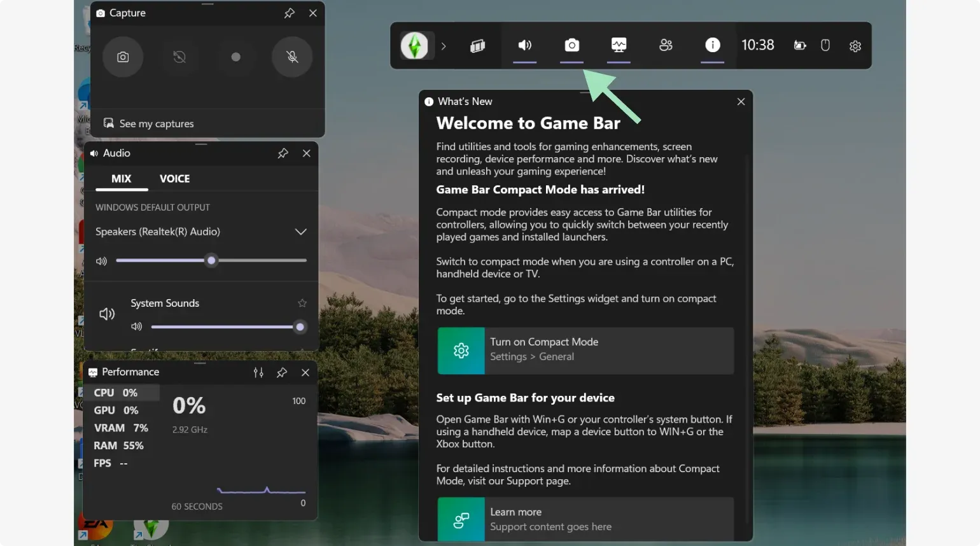Click the CPU usage graph line
980x546 pixels.
coord(261,491)
